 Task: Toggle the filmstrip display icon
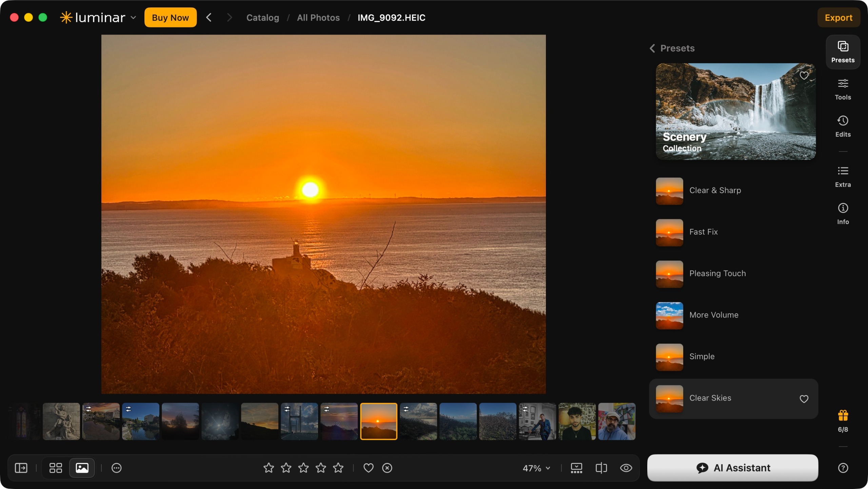pos(576,468)
